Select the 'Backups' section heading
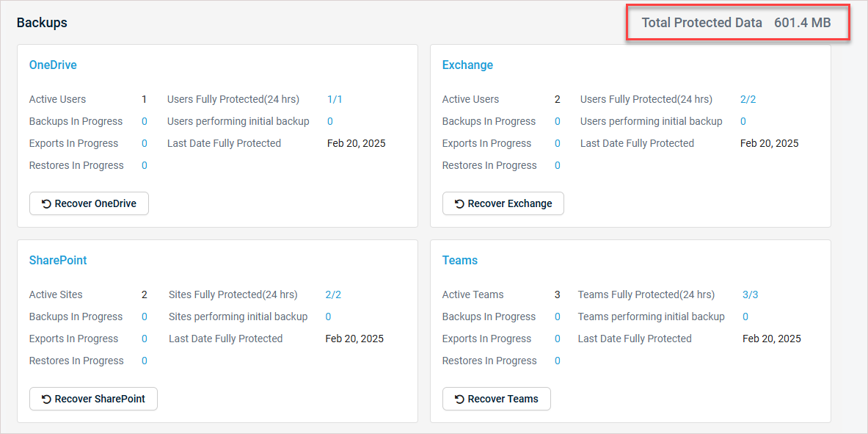Screen dimensions: 868x434 (x=42, y=23)
